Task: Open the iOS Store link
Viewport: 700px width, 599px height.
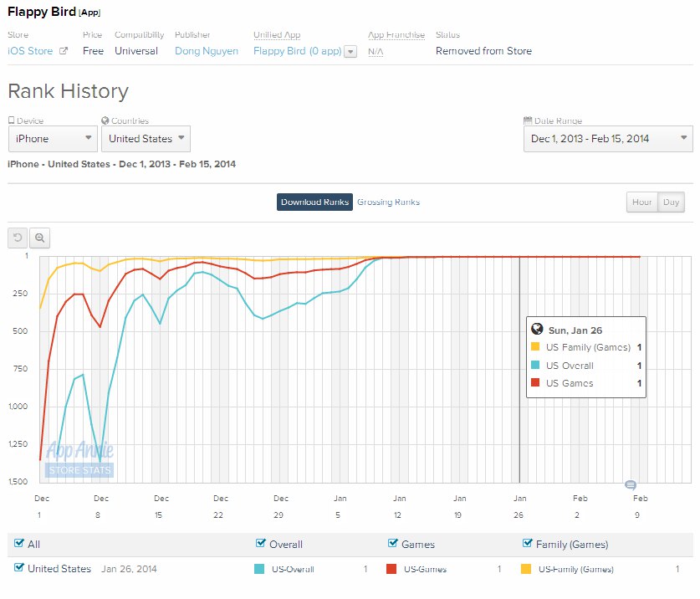Action: (x=30, y=51)
